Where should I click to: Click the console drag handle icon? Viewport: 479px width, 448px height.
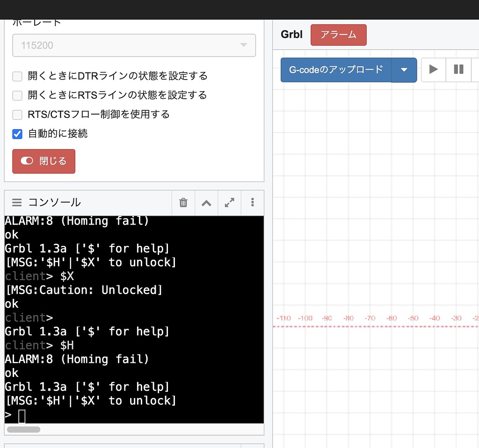tap(17, 202)
